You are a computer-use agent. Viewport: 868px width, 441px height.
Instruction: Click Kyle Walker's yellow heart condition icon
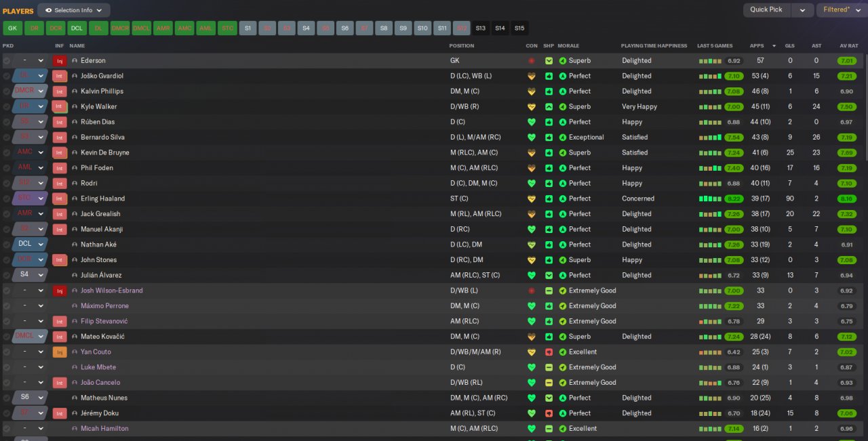(x=531, y=107)
